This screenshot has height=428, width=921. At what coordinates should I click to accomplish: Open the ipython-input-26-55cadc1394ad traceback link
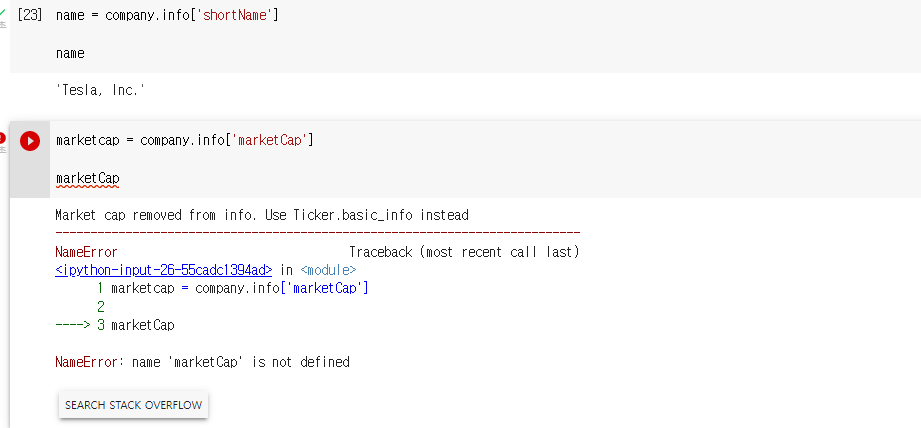[x=164, y=270]
